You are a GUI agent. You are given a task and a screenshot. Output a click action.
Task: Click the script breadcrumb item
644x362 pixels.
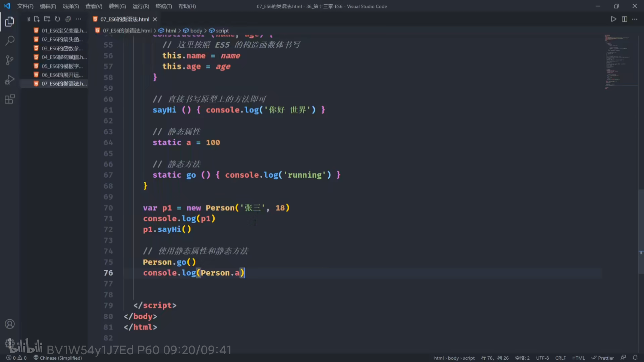coord(222,31)
